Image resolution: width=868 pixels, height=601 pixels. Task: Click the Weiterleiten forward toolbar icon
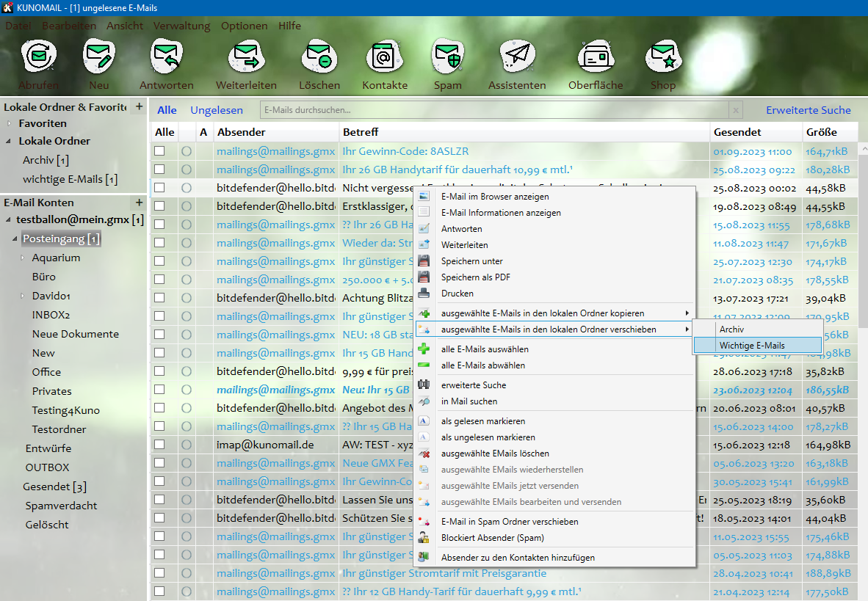click(246, 57)
